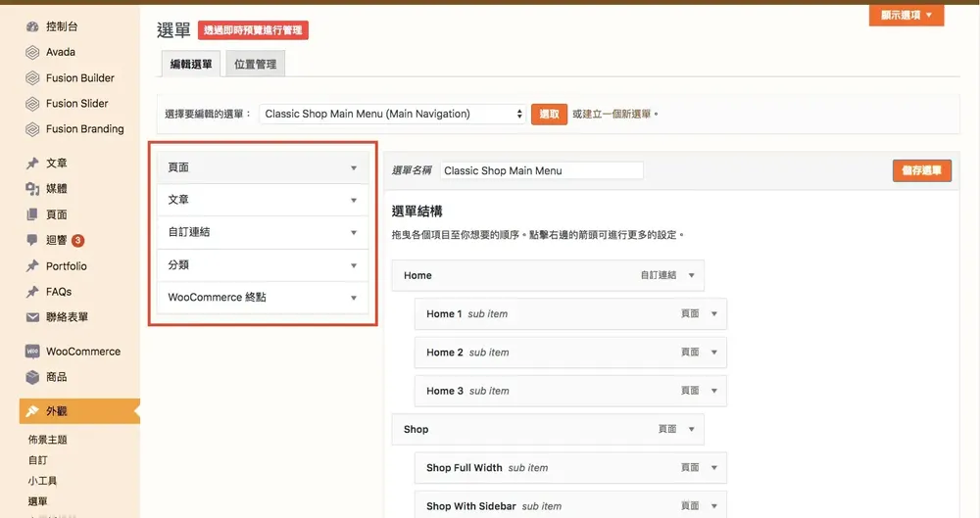Expand the Shop With Sidebar sub item arrow
The height and width of the screenshot is (518, 980).
(713, 506)
